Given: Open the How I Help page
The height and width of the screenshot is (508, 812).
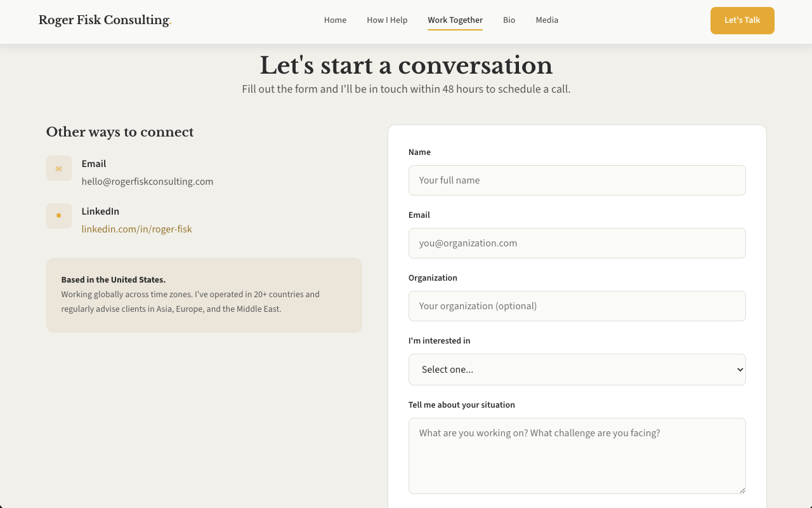Looking at the screenshot, I should click(x=387, y=20).
